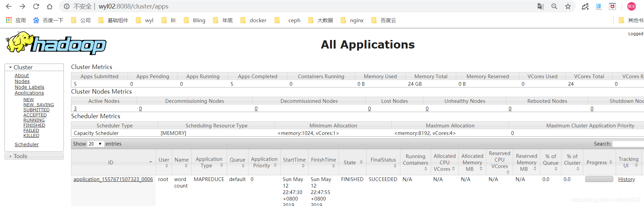644x206 pixels.
Task: Click the site security info icon
Action: [x=67, y=6]
